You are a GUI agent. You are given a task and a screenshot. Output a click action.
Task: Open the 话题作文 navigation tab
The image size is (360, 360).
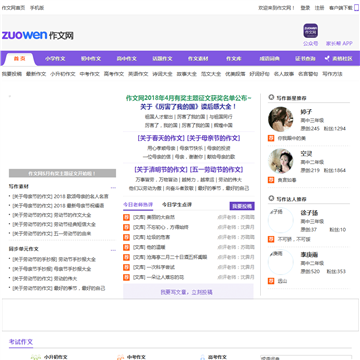[162, 59]
